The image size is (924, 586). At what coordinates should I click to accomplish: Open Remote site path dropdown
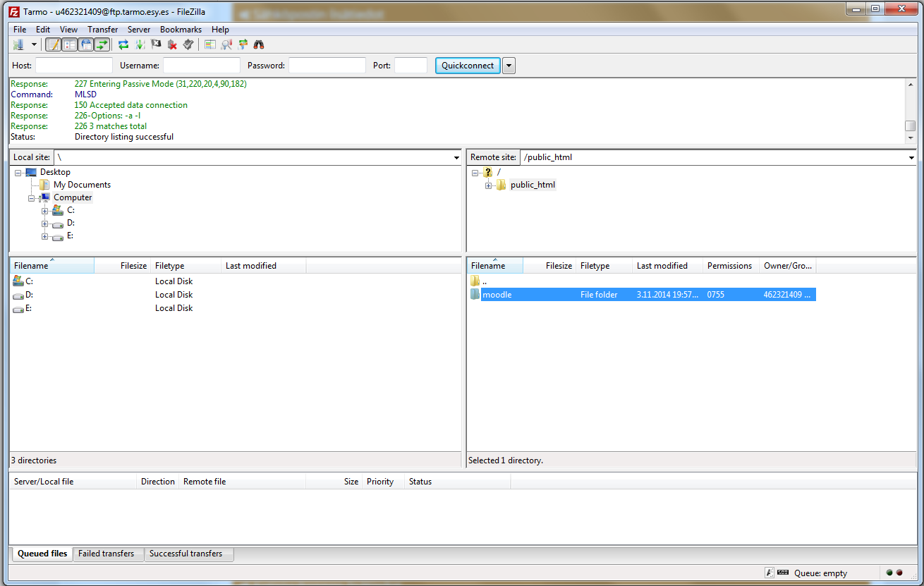coord(911,158)
